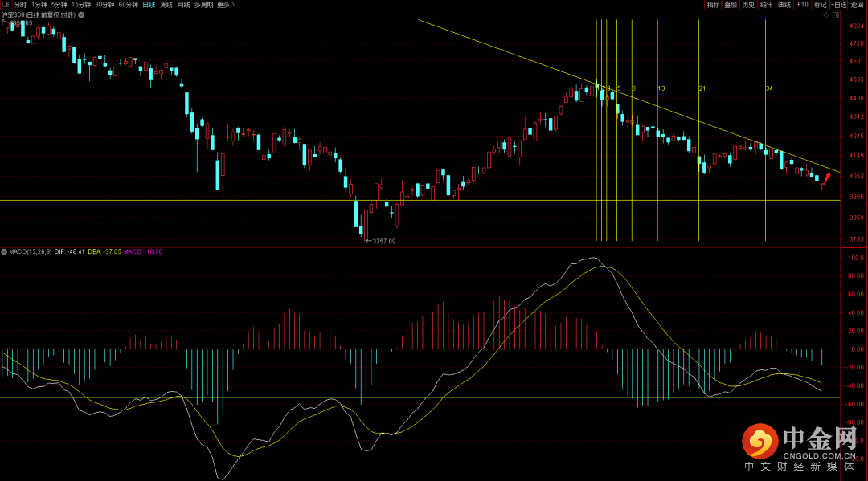Select the 60分钟 period tab

(128, 5)
